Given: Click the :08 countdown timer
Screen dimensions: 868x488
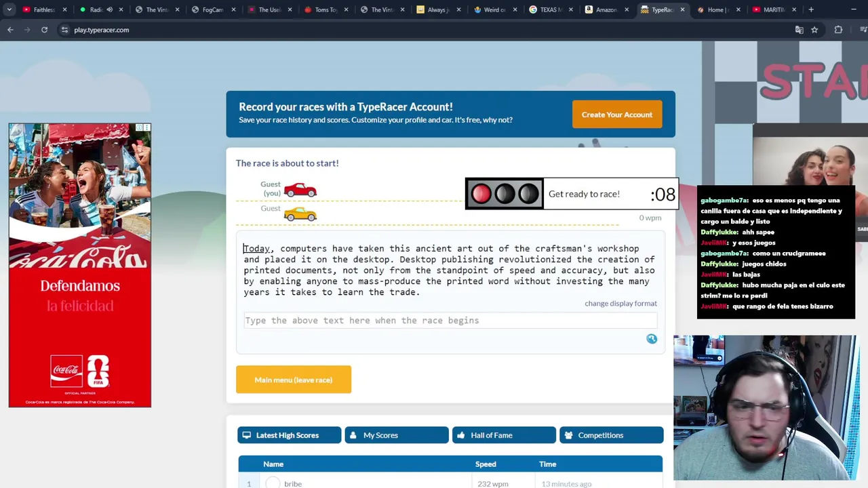Looking at the screenshot, I should click(663, 195).
